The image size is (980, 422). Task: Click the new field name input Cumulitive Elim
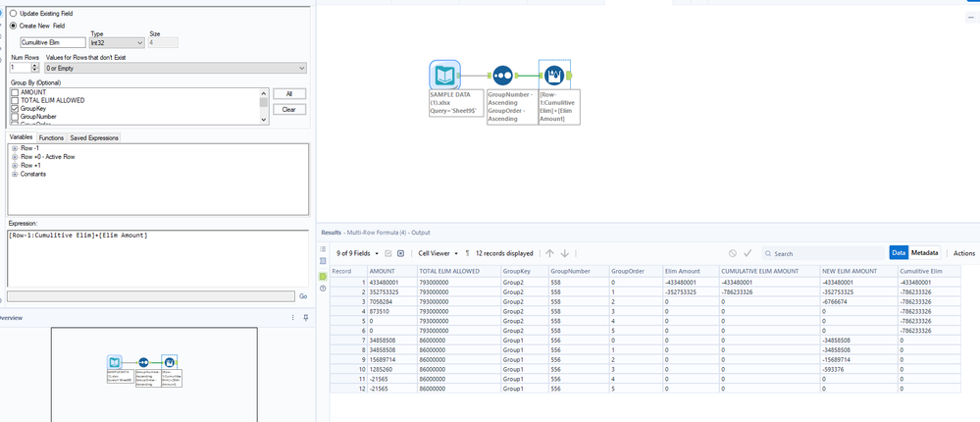coord(53,42)
